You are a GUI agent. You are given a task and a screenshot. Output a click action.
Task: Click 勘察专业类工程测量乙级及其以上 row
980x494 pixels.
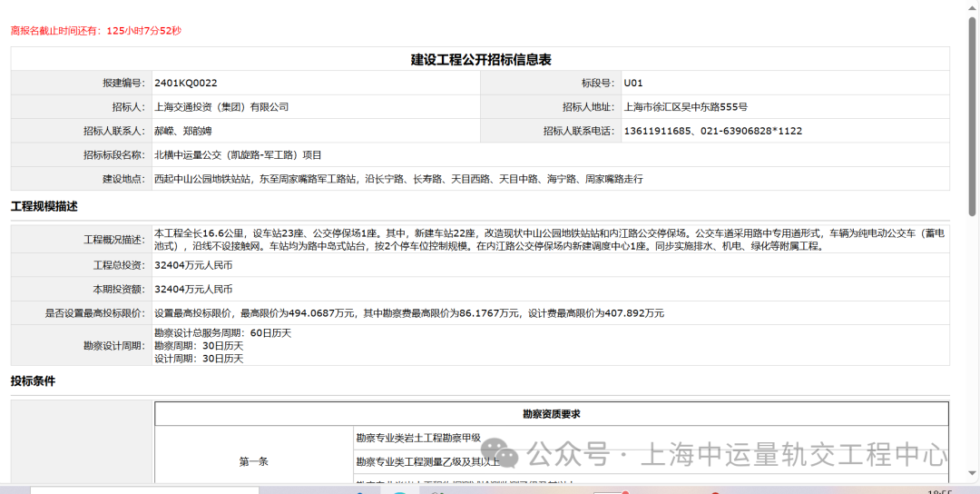click(x=651, y=462)
